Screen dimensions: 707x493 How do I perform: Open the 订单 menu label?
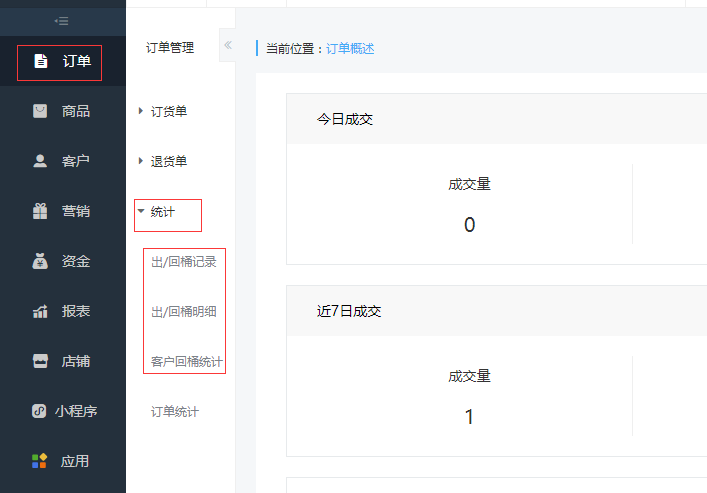coord(77,61)
